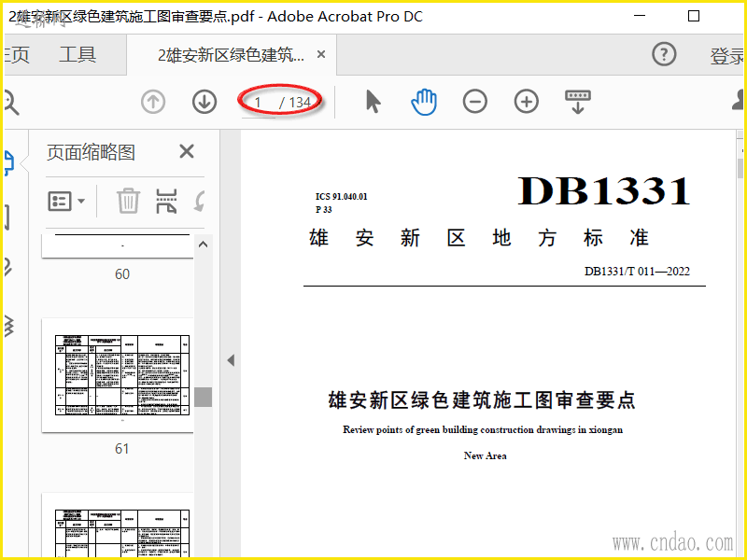Open thumbnail options dropdown menu
The image size is (747, 560).
tap(66, 201)
